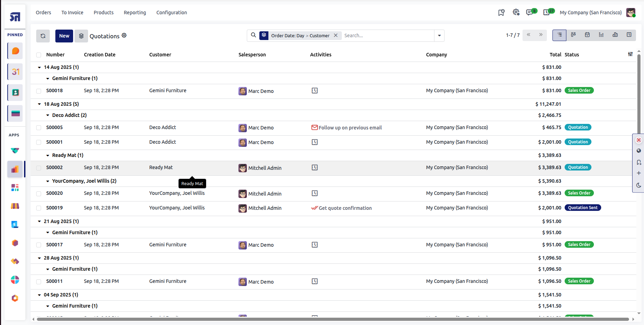
Task: Tick the select-all header checkbox
Action: (x=39, y=55)
